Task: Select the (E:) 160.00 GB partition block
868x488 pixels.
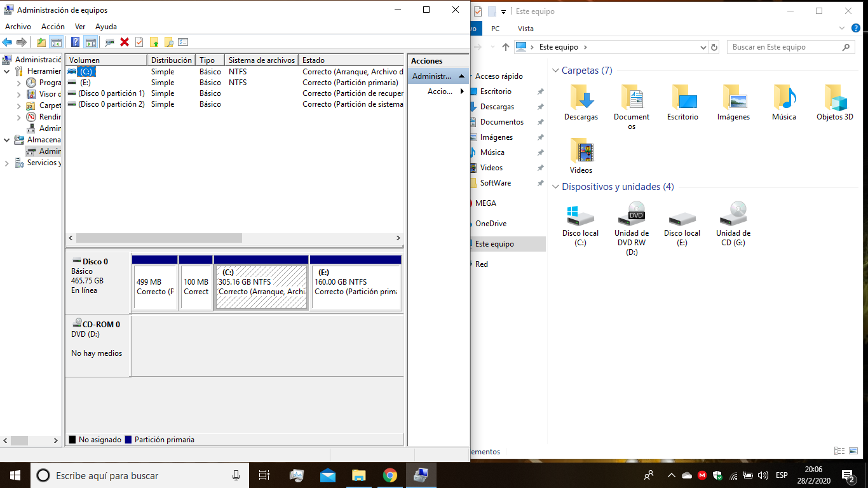Action: (355, 287)
